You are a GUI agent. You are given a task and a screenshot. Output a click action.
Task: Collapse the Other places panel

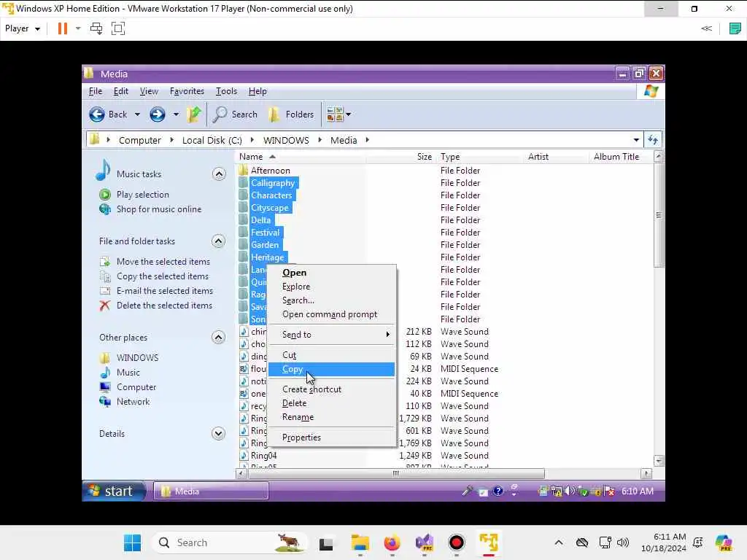218,338
